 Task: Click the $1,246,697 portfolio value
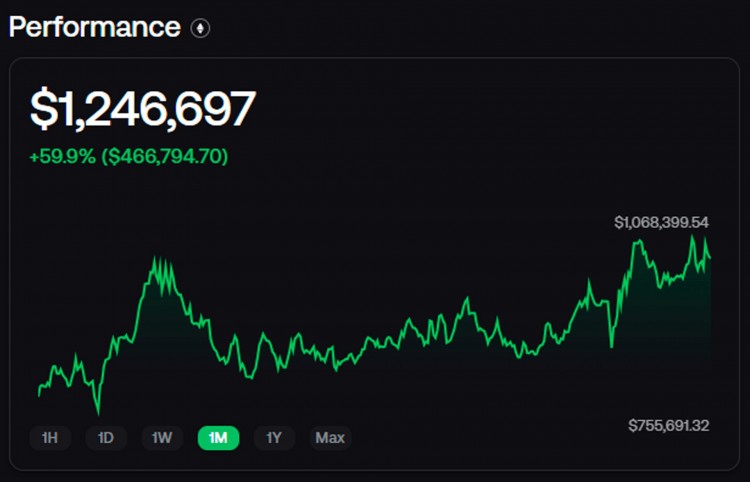pyautogui.click(x=143, y=109)
